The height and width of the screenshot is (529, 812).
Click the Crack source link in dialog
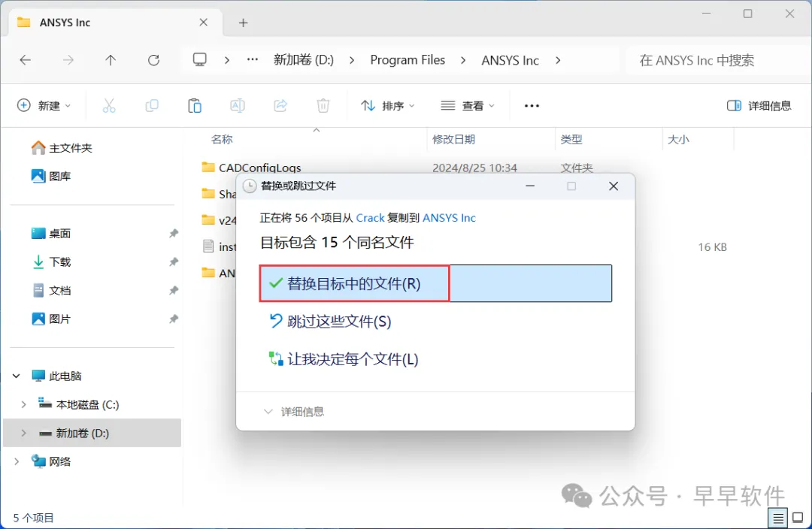coord(370,218)
